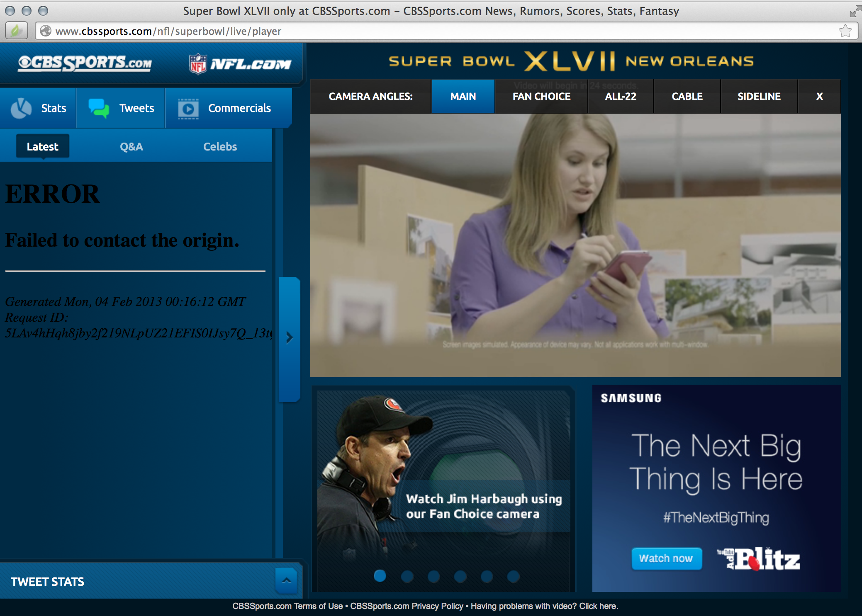Click #TheNextBigThing hashtag text
862x616 pixels.
716,518
